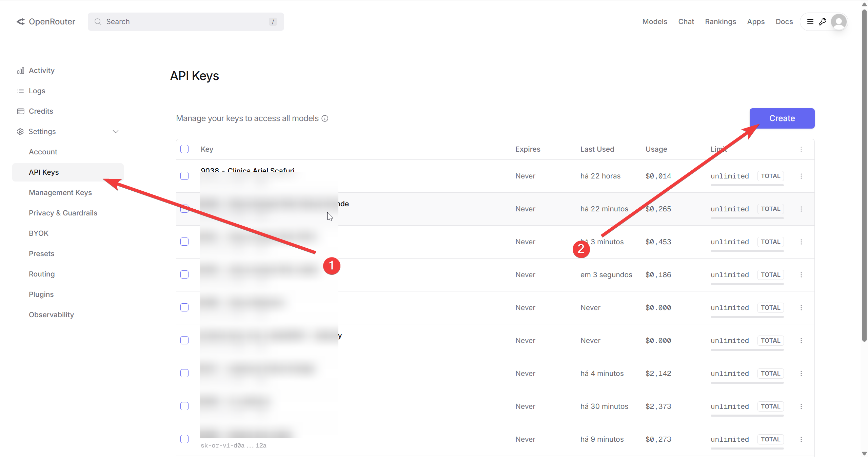868x457 pixels.
Task: Toggle the select-all checkbox in the table header
Action: coord(184,149)
